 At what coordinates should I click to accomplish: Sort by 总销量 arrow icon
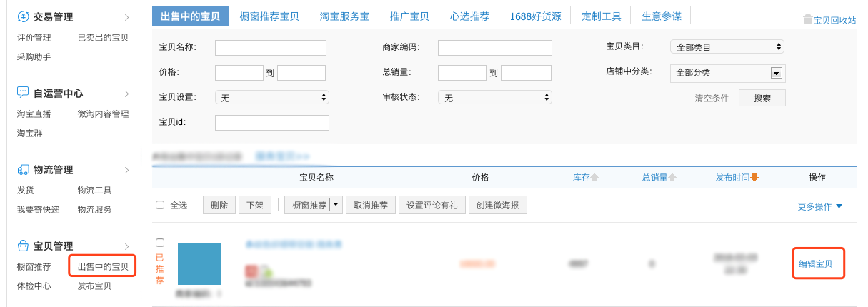[672, 178]
